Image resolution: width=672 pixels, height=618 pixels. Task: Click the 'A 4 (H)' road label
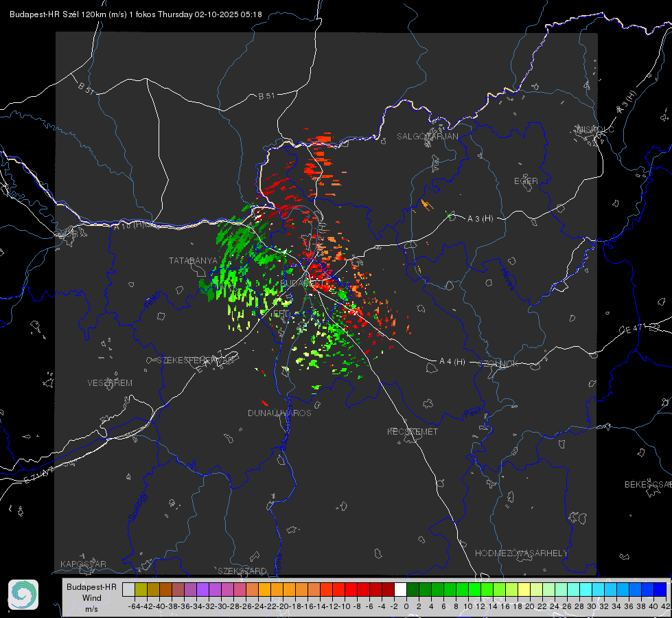(452, 362)
